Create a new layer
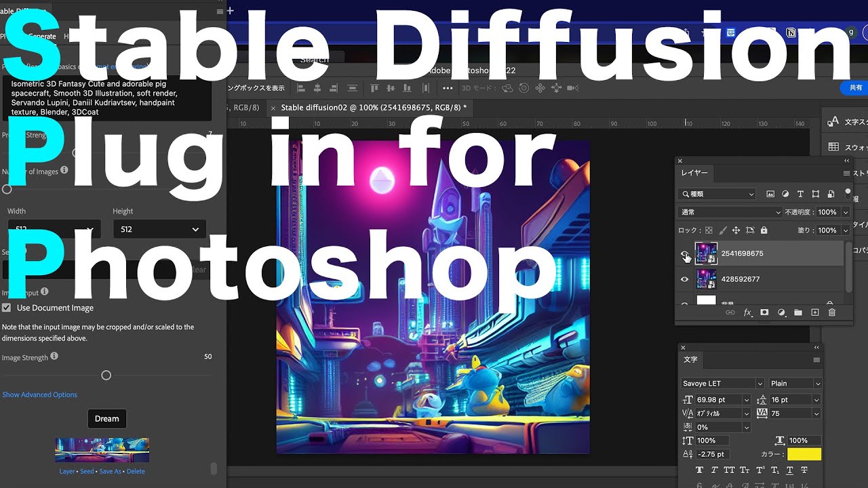Viewport: 868px width, 488px height. (x=815, y=312)
